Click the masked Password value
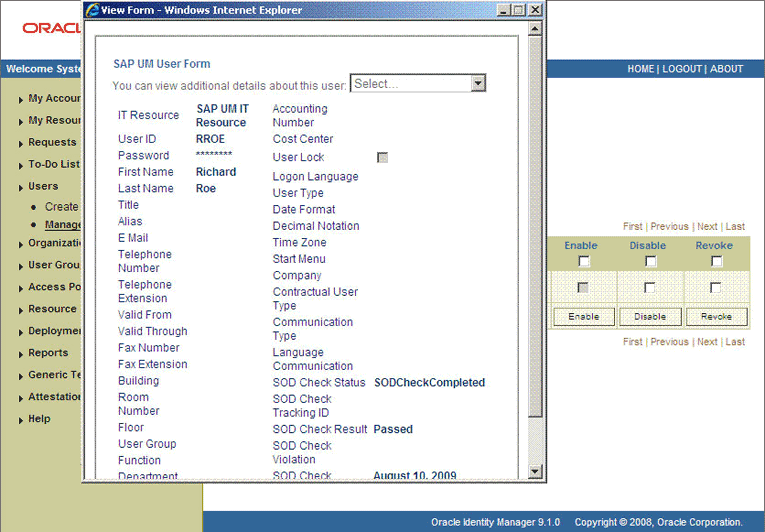765x532 pixels. click(214, 155)
